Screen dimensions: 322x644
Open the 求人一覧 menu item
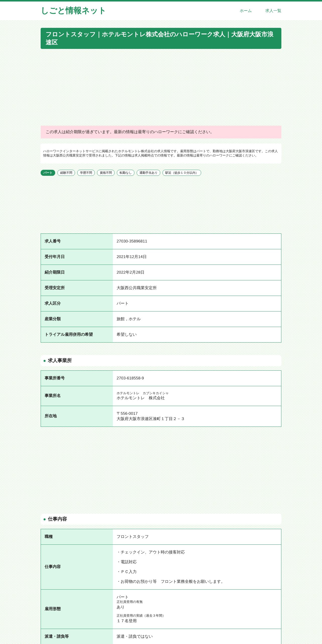pyautogui.click(x=273, y=11)
